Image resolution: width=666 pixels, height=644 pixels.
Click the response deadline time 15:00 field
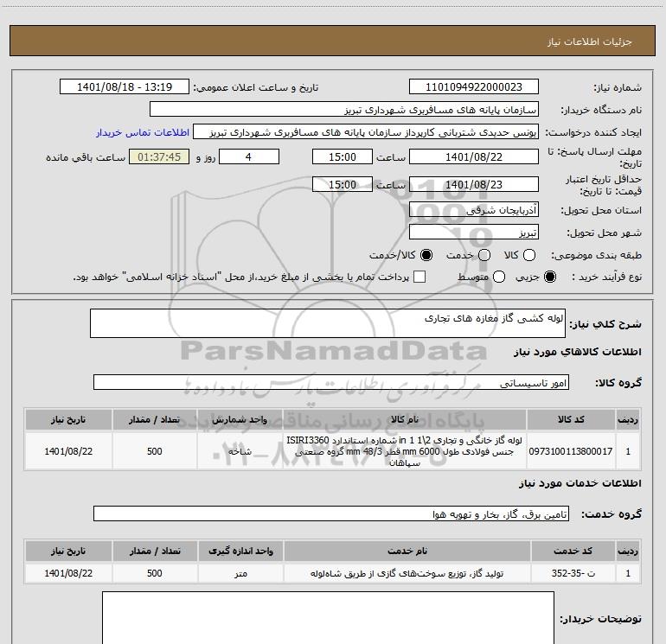click(x=343, y=156)
